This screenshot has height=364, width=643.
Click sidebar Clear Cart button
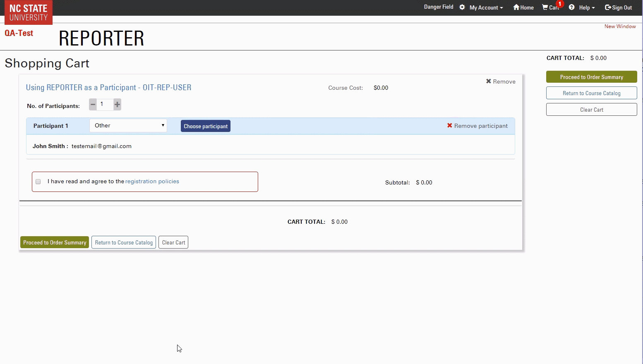[x=592, y=110]
